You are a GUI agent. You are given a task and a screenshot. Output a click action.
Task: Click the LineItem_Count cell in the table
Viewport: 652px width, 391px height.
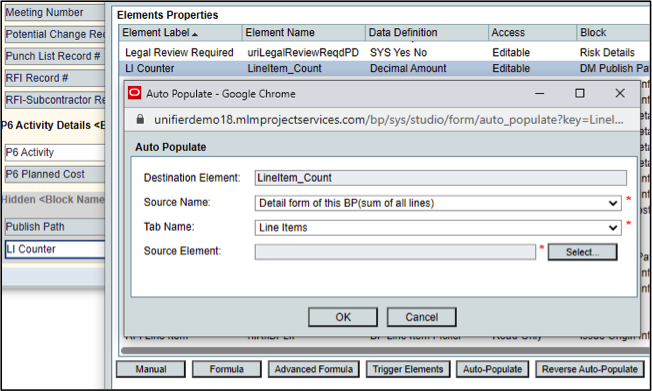tap(284, 68)
